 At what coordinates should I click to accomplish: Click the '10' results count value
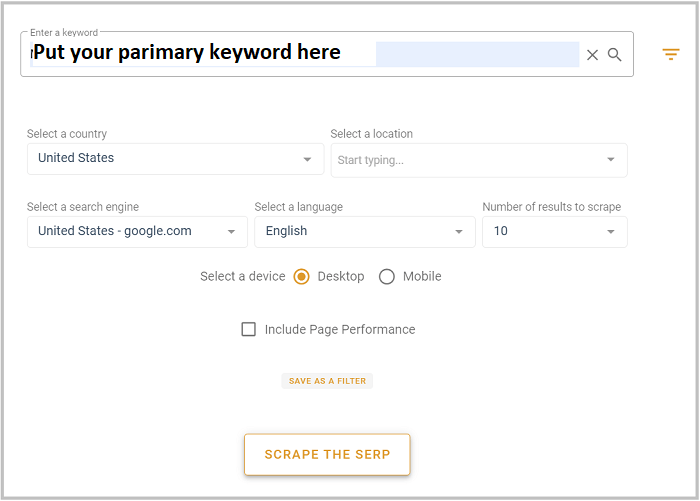(x=501, y=231)
